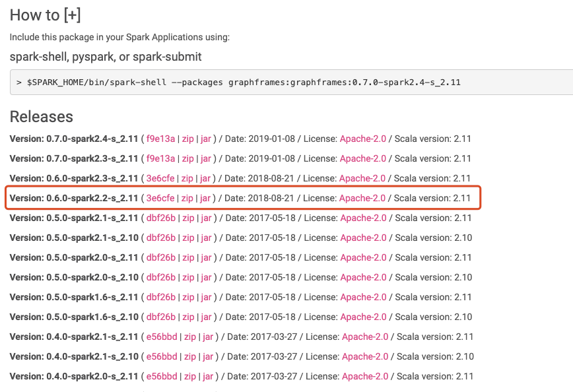Download jar for version 0.5.0-spark2.1-s_2.10
This screenshot has width=573, height=392.
pyautogui.click(x=206, y=238)
